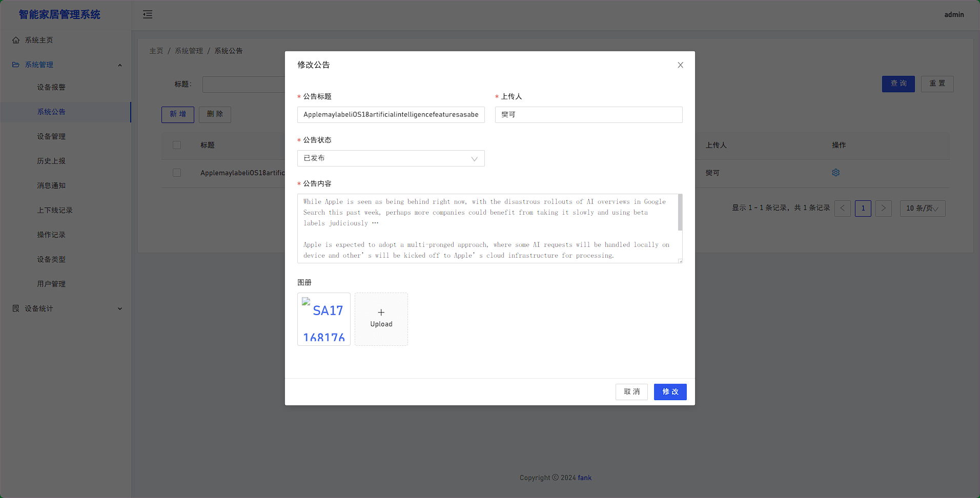The height and width of the screenshot is (498, 980).
Task: Close the 修改公告 dialog with the X
Action: pyautogui.click(x=680, y=65)
